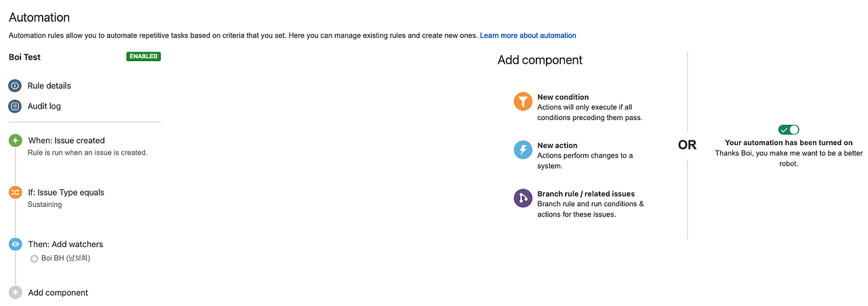Select the Then: Add watchers step
Screen dimensions: 868x306
65,244
